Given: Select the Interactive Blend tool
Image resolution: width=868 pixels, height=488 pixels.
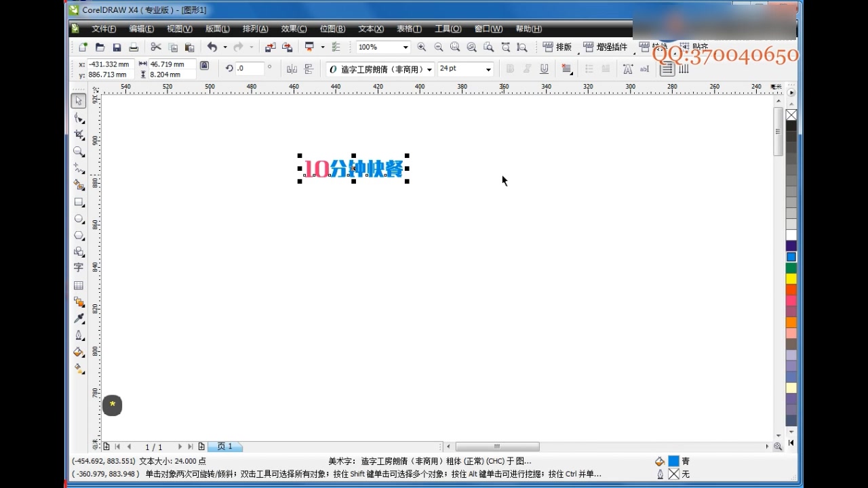Looking at the screenshot, I should (x=79, y=302).
